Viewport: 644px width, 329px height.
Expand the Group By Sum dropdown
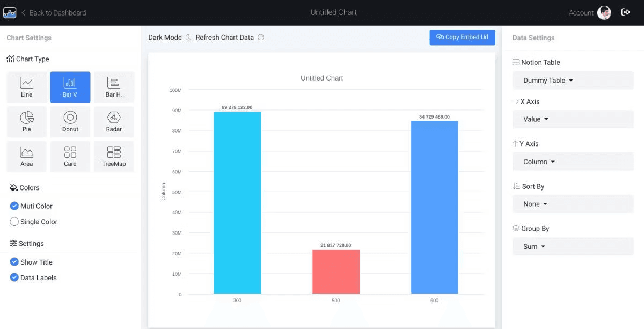(573, 246)
